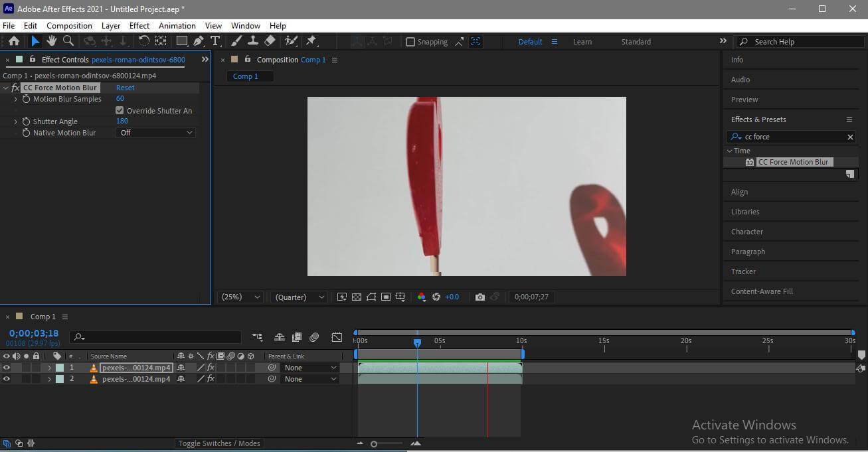Screen dimensions: 868x452
Task: Uncheck Override Shutter Angle checkbox
Action: click(120, 111)
